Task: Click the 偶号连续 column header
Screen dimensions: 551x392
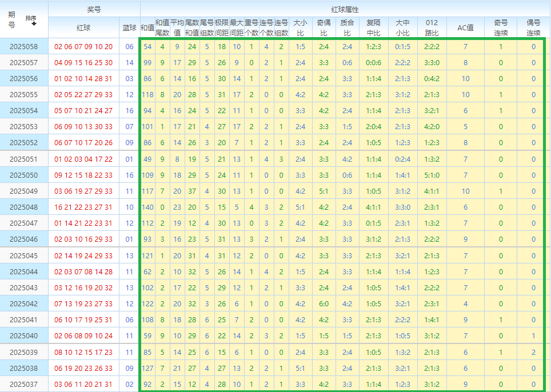Action: (x=533, y=27)
